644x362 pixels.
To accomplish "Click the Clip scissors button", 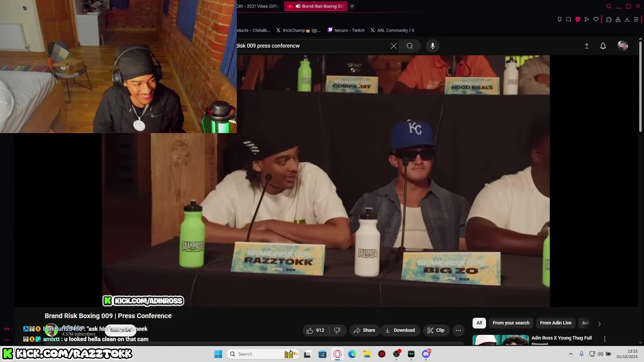I will pos(436,330).
